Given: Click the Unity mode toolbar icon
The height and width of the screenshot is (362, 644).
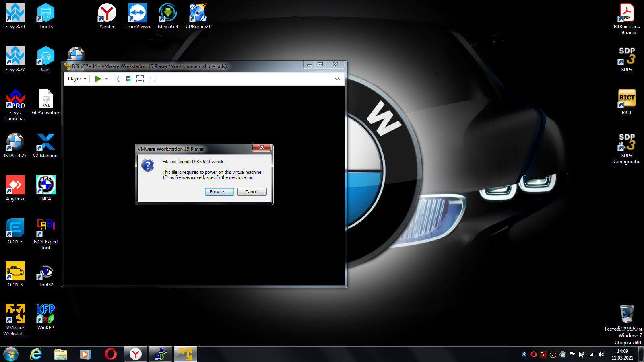Looking at the screenshot, I should 152,79.
